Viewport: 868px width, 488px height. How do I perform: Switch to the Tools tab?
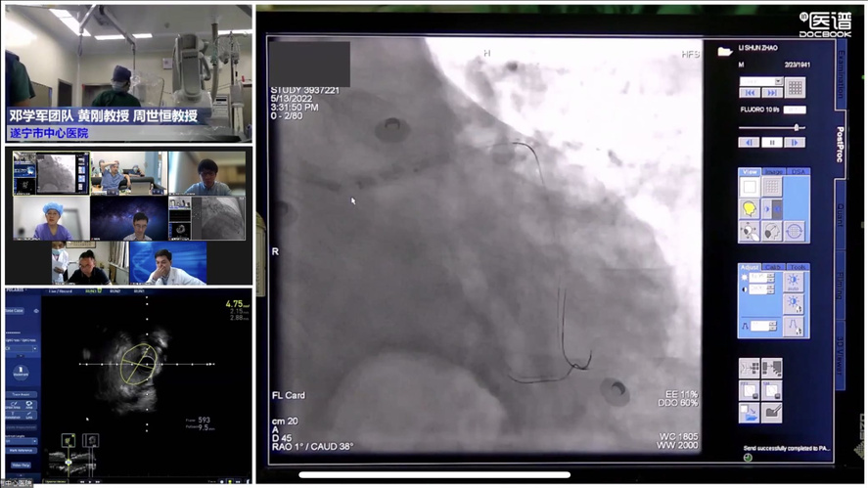(x=798, y=267)
